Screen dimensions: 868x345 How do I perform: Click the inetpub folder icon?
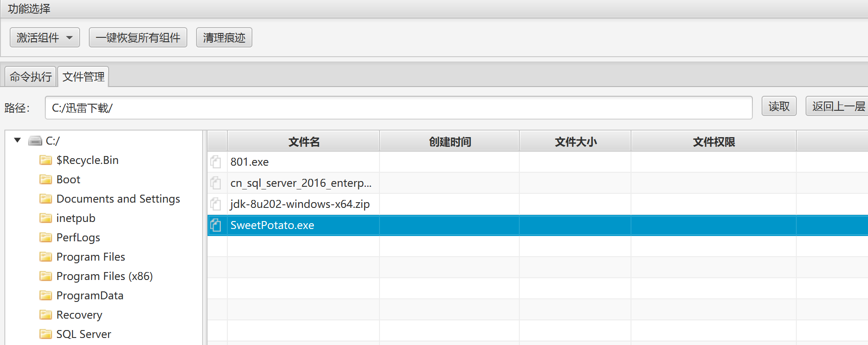click(45, 218)
